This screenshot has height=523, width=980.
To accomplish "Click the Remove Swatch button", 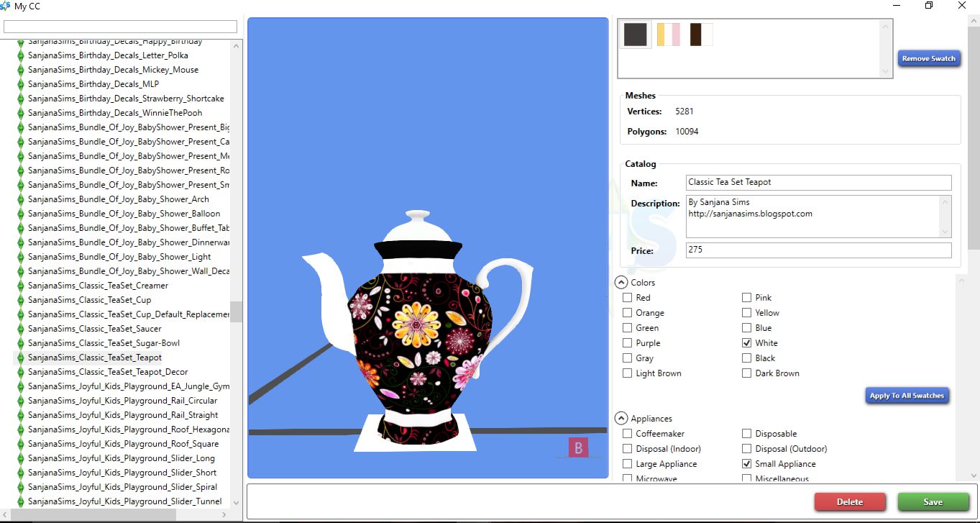I will pos(929,58).
